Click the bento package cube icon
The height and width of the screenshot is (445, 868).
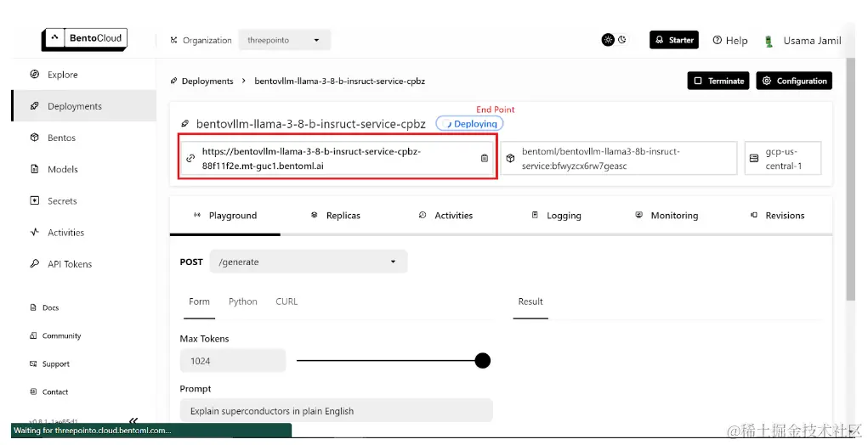[510, 158]
